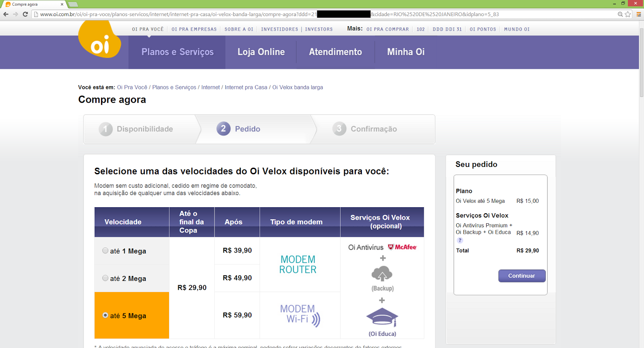Select the até 5 Mega radio button
The image size is (644, 348).
coord(105,315)
